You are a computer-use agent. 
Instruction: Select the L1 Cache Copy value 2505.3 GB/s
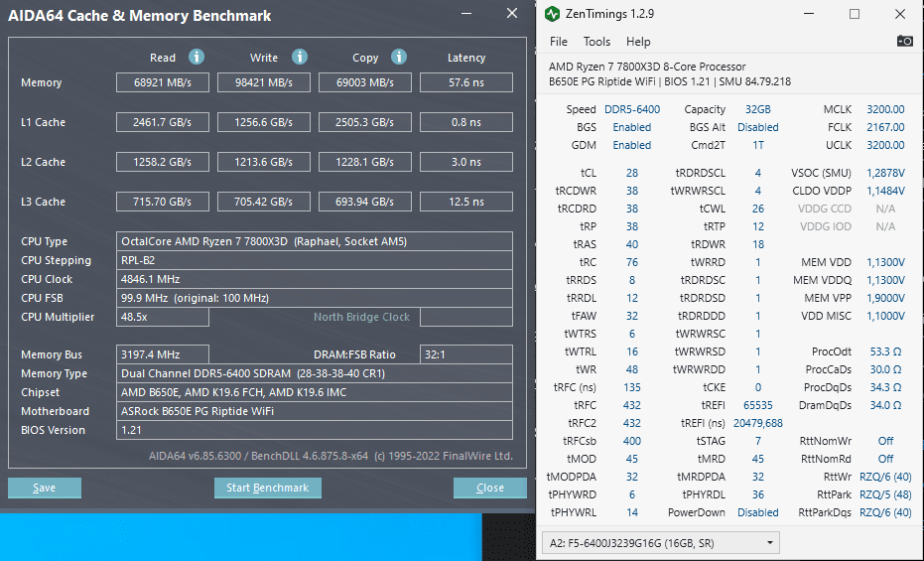tap(365, 122)
